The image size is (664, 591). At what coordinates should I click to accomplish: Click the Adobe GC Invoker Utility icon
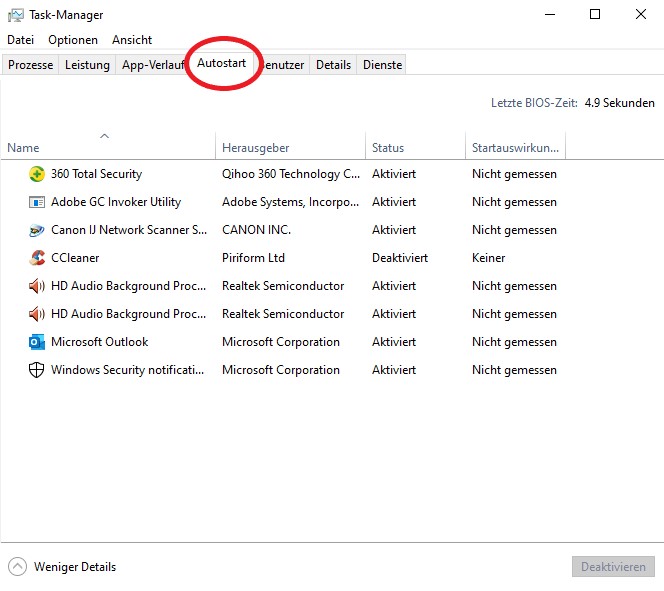36,202
